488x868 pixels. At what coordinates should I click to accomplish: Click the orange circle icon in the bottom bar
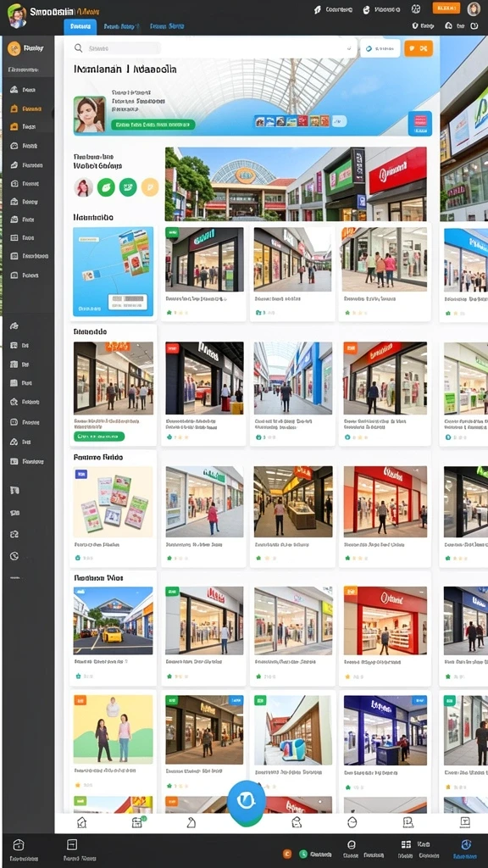[287, 854]
